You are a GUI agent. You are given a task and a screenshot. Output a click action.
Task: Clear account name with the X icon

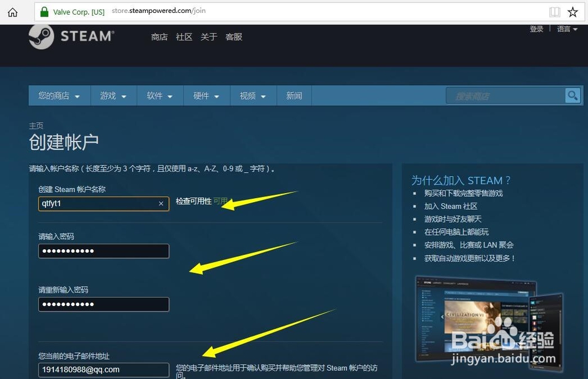click(x=161, y=203)
